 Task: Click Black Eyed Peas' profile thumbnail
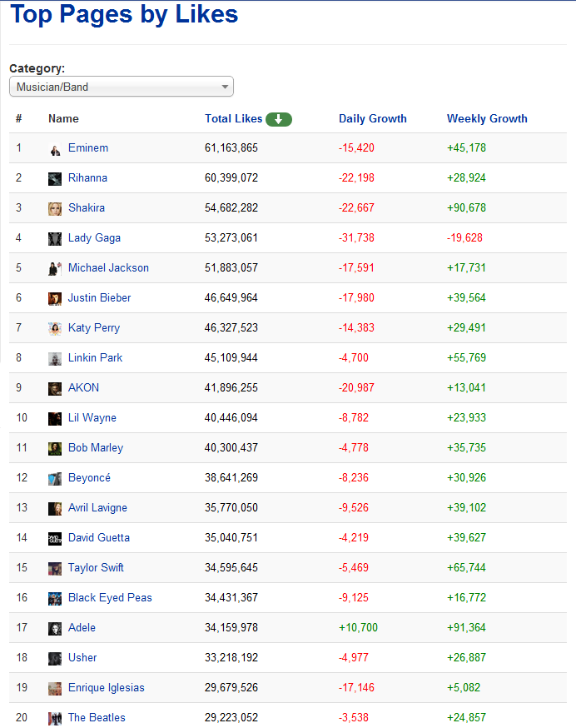[55, 599]
